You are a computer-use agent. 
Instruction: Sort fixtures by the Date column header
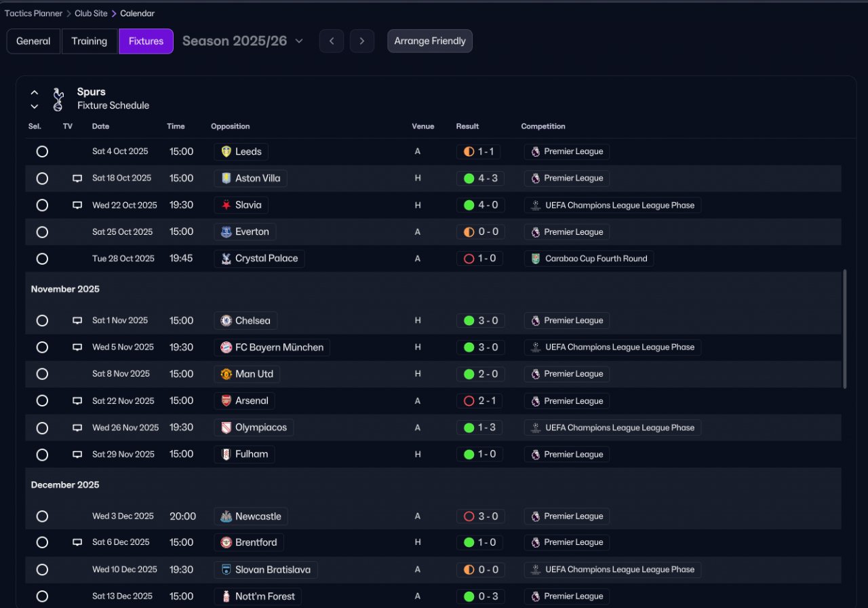(x=100, y=126)
